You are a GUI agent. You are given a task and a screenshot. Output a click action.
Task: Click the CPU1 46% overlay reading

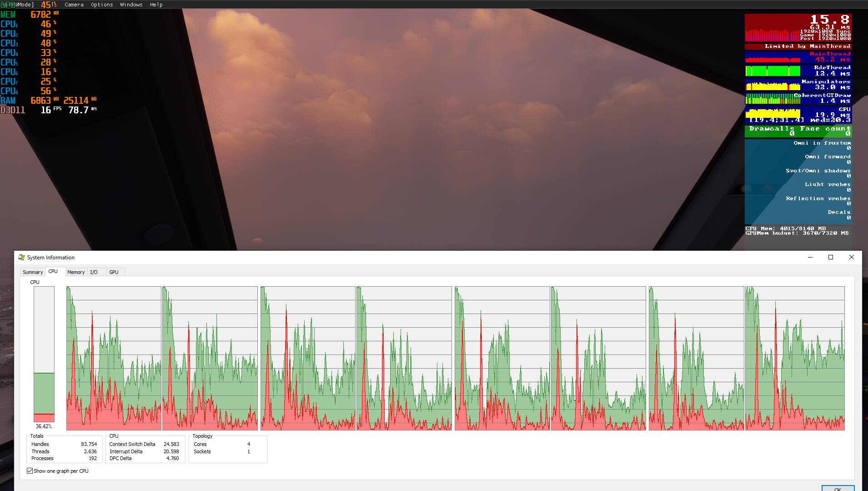29,24
